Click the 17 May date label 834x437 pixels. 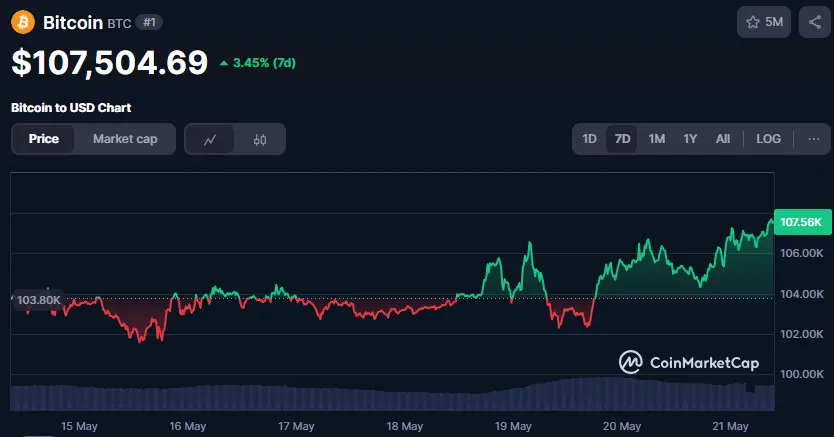coord(296,426)
